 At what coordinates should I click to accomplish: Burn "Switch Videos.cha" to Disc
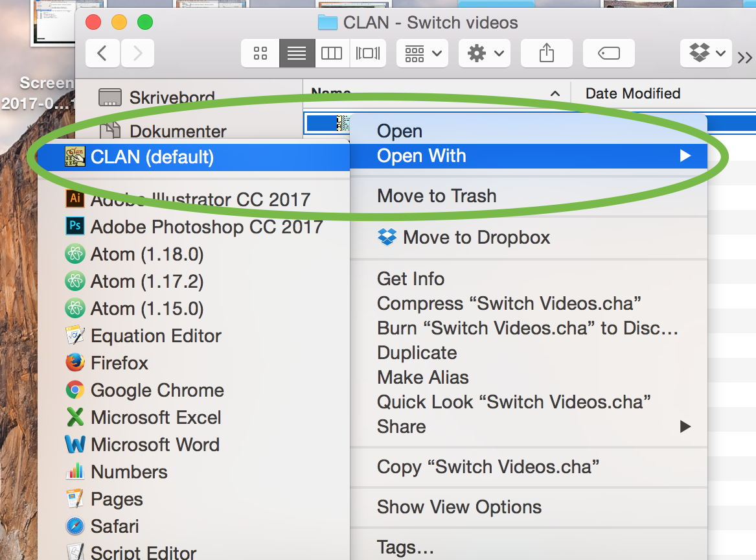pyautogui.click(x=529, y=328)
